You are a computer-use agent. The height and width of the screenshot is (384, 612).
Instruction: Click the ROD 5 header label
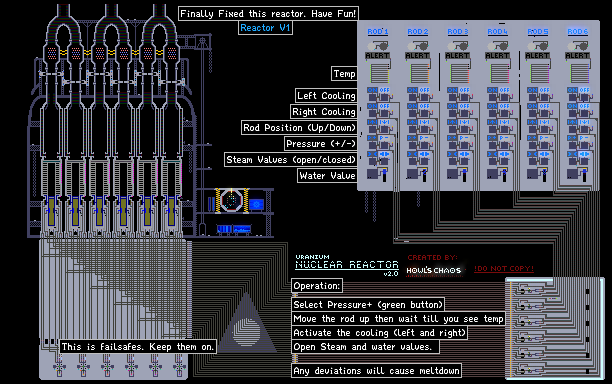(x=537, y=31)
